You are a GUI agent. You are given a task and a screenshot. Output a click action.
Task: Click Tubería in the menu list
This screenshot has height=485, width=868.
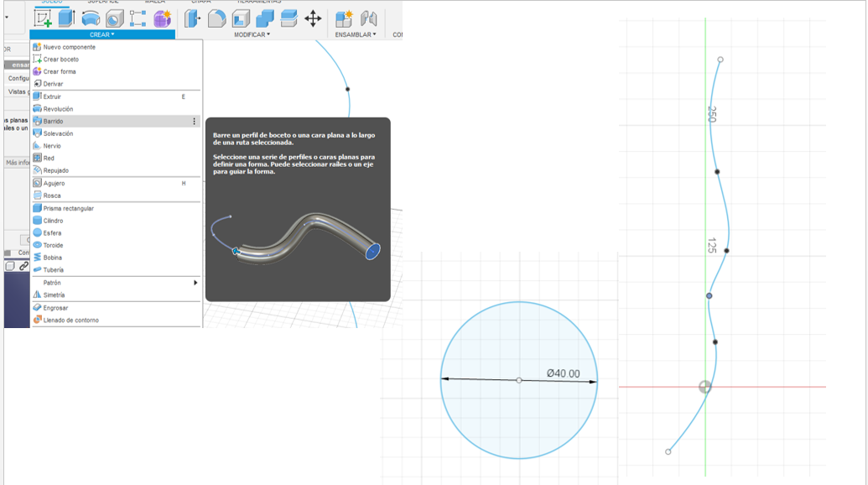click(x=117, y=269)
